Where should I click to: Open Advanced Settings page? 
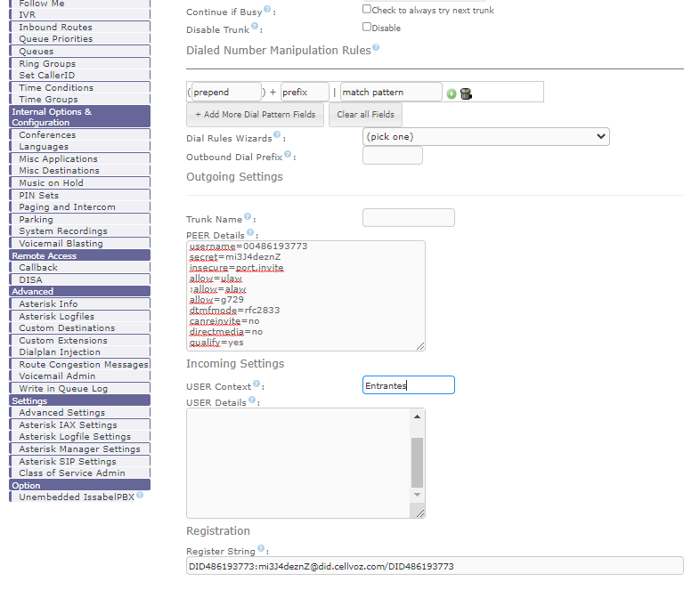click(x=62, y=413)
